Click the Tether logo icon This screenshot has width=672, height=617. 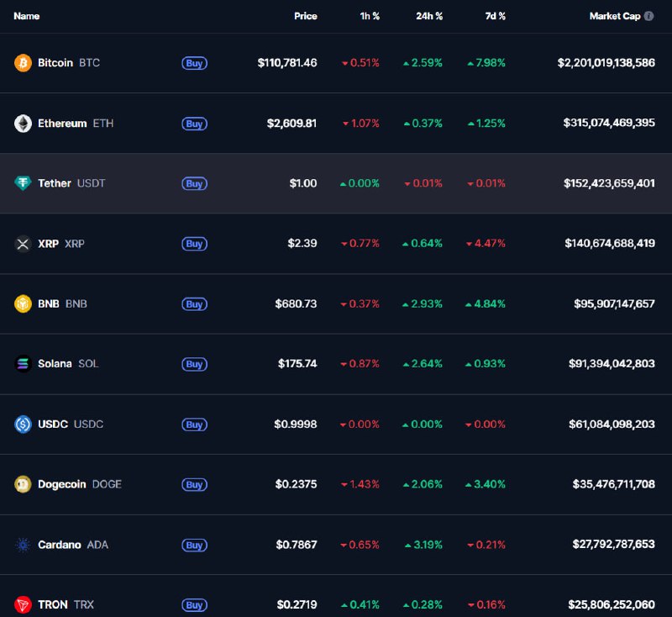[x=23, y=183]
